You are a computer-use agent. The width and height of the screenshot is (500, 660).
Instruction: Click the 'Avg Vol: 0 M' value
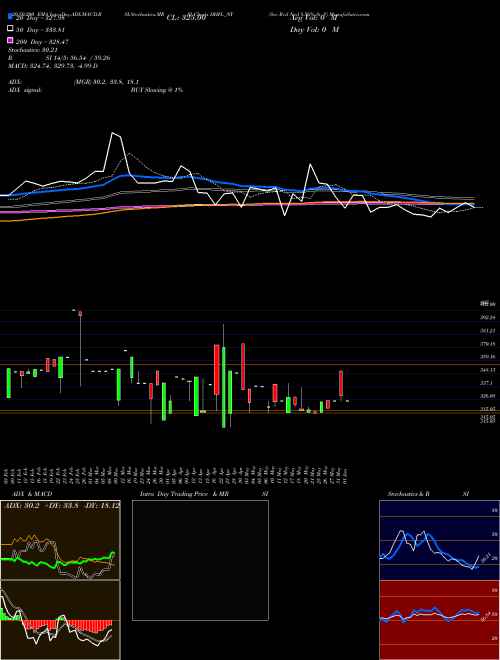(x=314, y=18)
